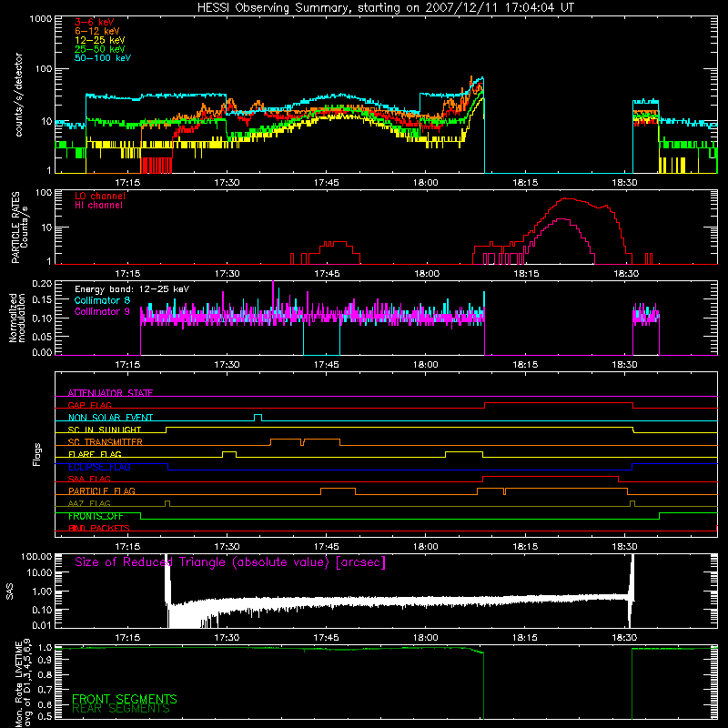Click the "Energy band: 12-25 keV" label
Viewport: 728px width, 728px height.
[132, 289]
